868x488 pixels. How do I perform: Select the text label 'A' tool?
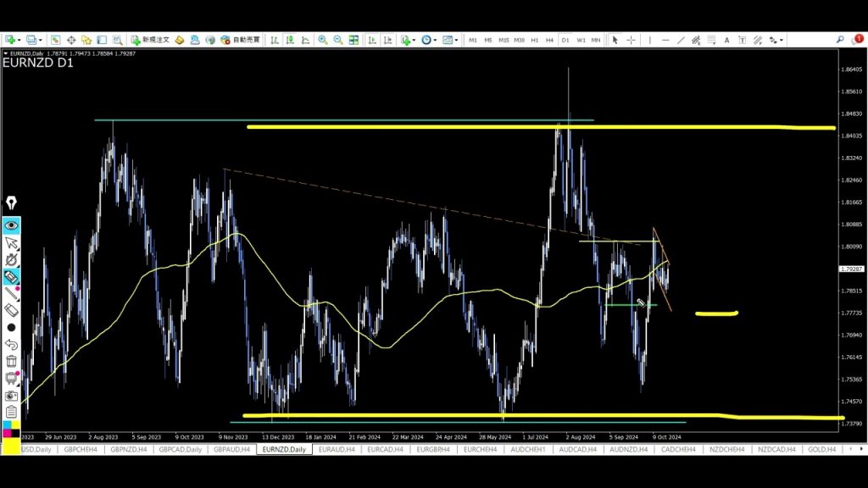(x=726, y=40)
